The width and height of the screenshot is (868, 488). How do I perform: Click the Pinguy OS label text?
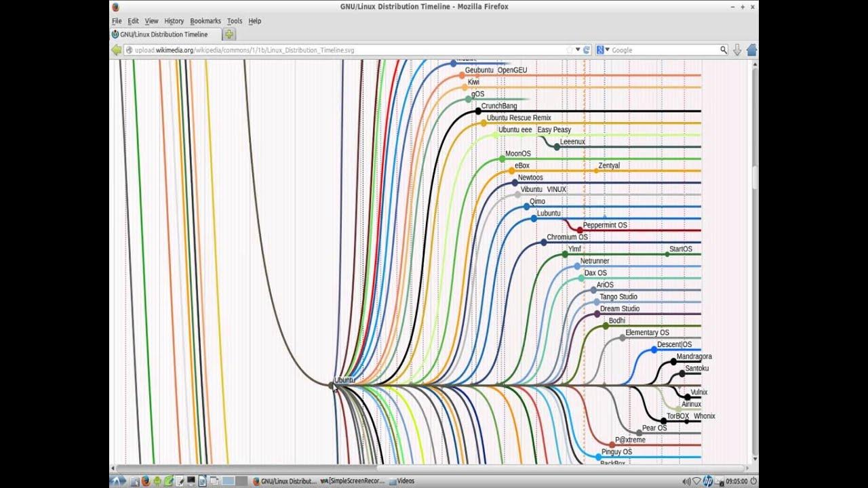pyautogui.click(x=616, y=452)
